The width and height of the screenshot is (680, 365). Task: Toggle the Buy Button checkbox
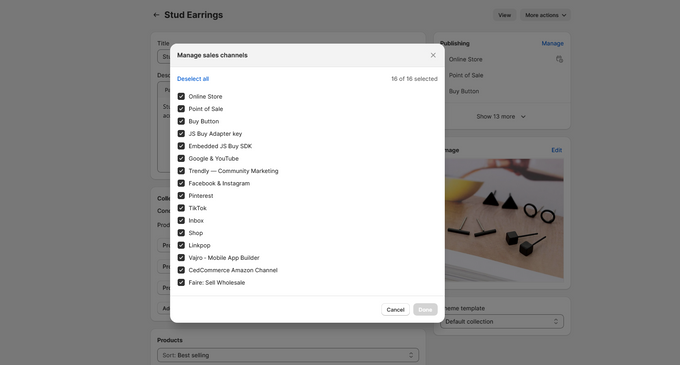pyautogui.click(x=181, y=121)
